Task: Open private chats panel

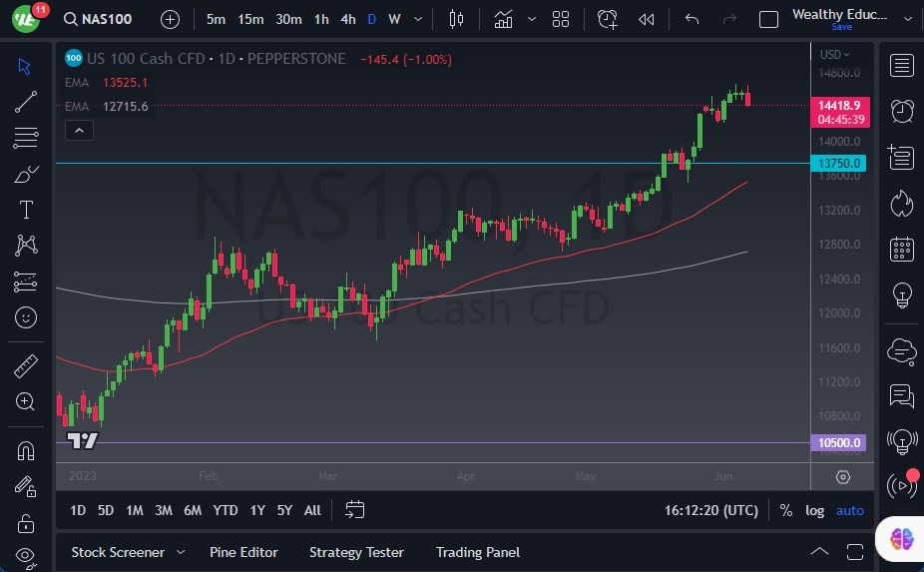Action: 902,395
